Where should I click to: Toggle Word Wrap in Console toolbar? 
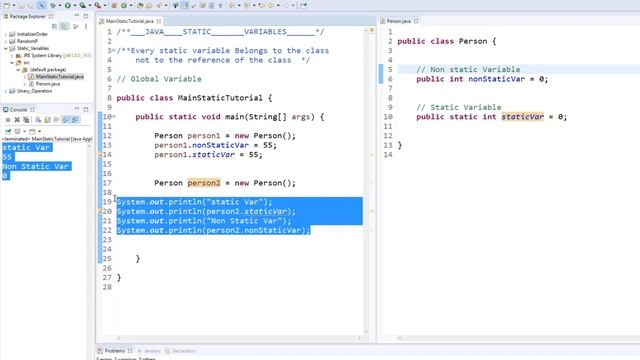coord(56,120)
